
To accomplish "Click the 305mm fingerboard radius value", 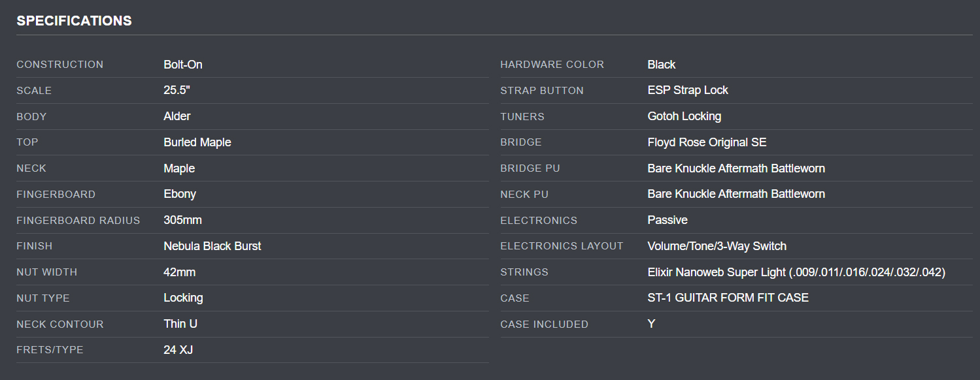I will pos(182,220).
